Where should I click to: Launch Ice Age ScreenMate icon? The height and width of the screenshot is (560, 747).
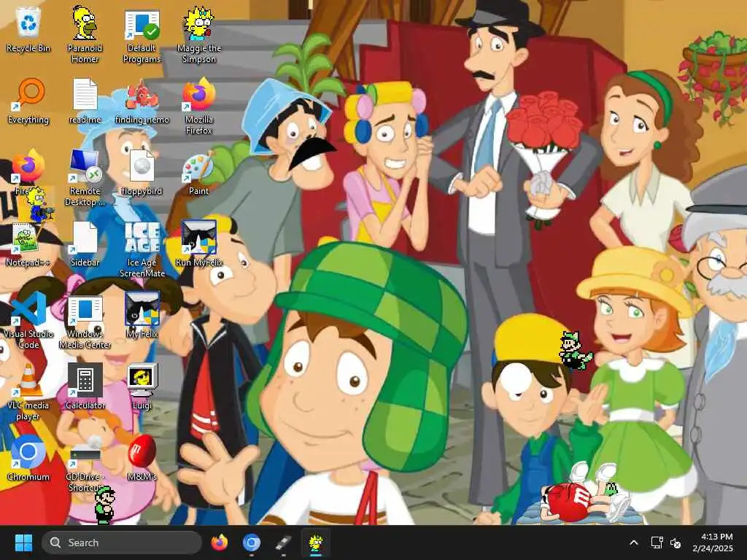click(x=142, y=249)
